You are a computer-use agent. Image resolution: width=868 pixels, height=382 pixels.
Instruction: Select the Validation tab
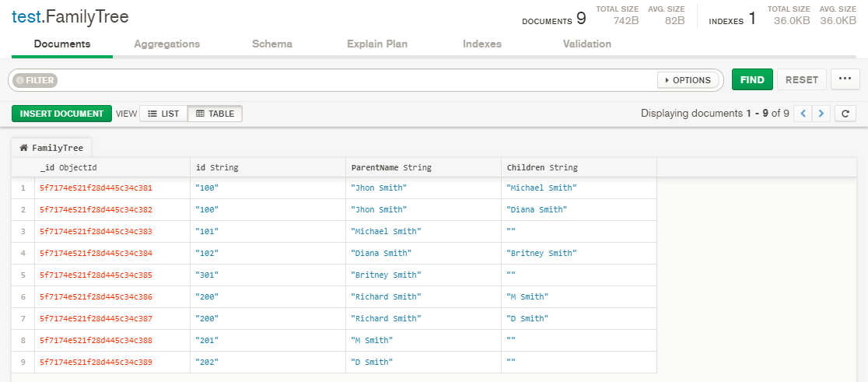click(x=586, y=44)
